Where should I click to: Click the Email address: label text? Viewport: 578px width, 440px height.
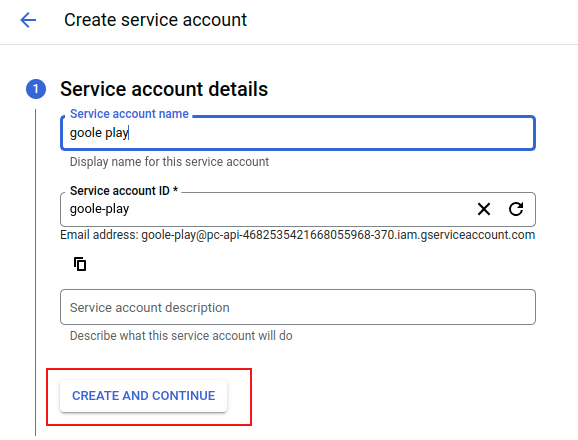pyautogui.click(x=99, y=235)
